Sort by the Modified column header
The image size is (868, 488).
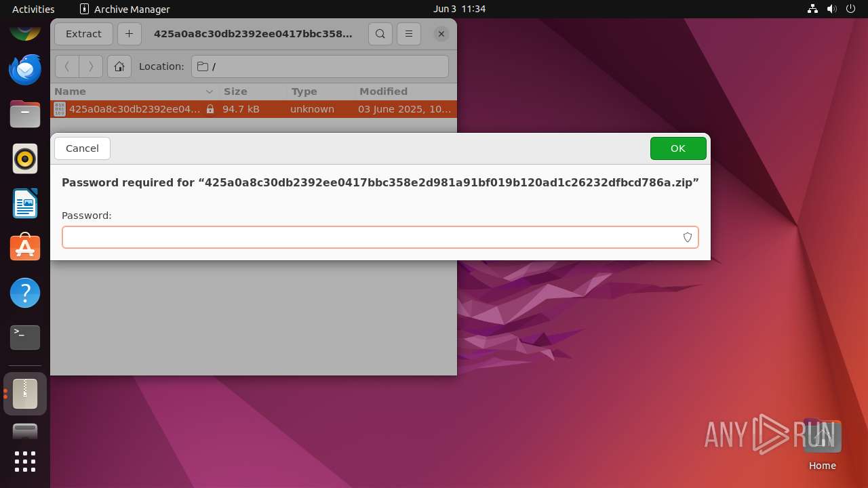[406, 91]
